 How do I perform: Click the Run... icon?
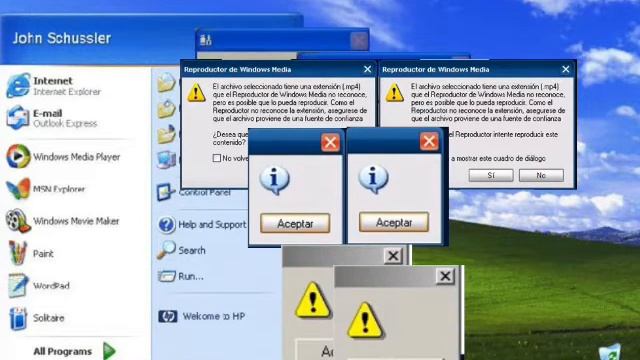[x=167, y=276]
